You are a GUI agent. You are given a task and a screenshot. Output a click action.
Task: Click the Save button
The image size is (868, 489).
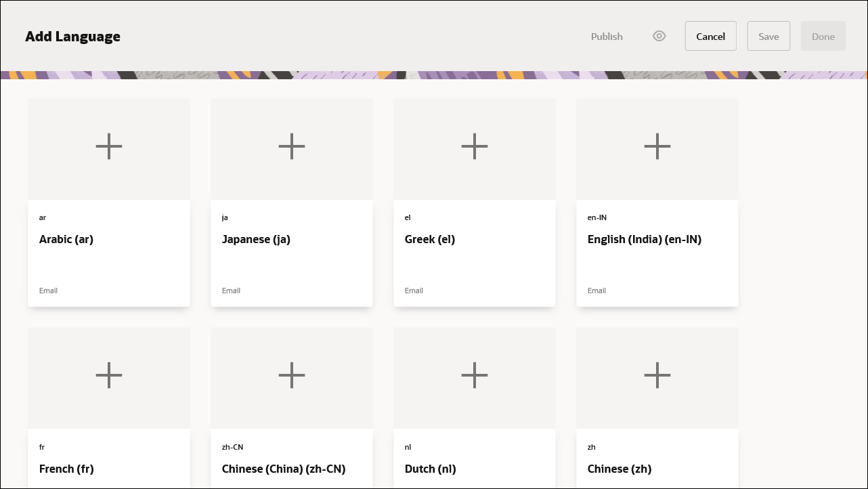[x=768, y=36]
